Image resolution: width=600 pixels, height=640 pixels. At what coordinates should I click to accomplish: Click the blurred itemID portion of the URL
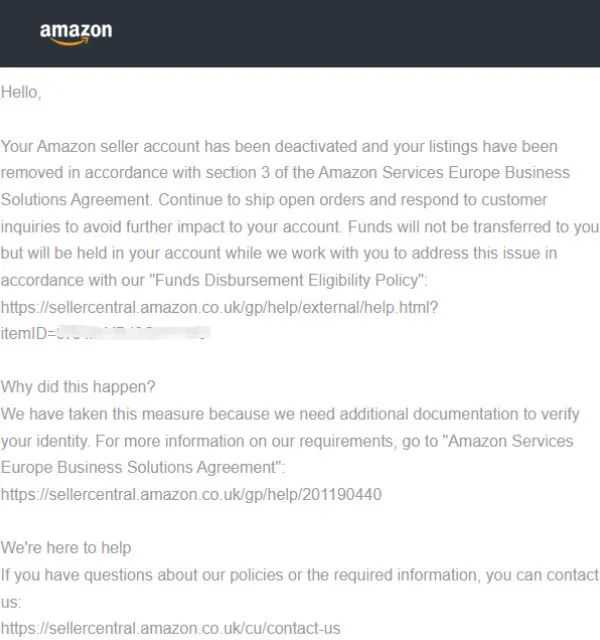pos(133,333)
